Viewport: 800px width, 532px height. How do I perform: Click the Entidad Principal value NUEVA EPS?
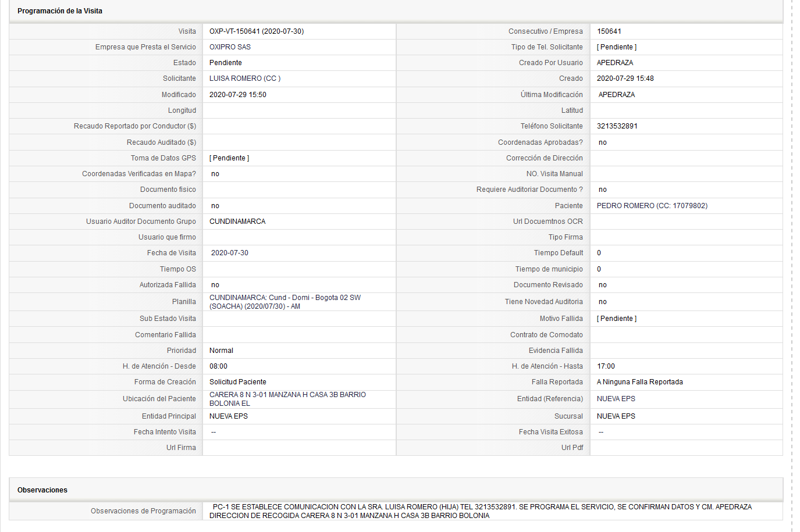(229, 416)
